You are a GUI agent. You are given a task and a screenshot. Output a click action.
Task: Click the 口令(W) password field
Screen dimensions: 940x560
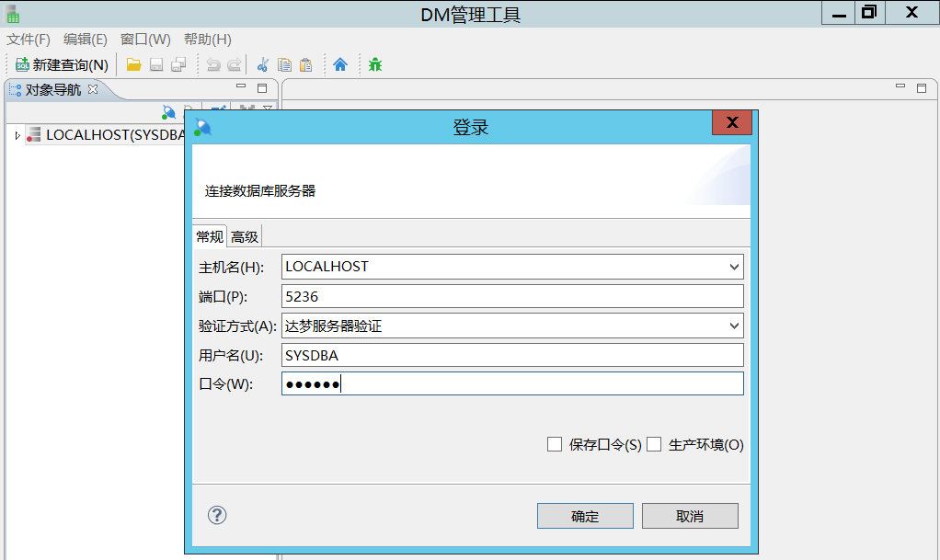point(512,383)
